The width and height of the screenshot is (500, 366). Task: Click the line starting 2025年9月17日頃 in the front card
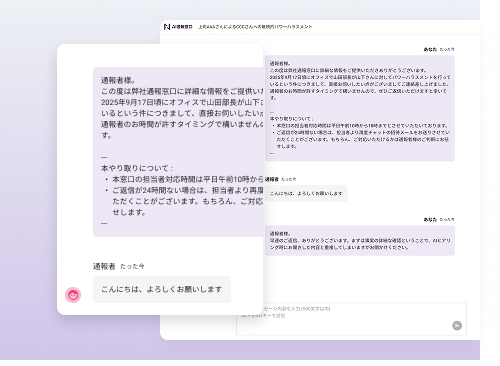(182, 102)
